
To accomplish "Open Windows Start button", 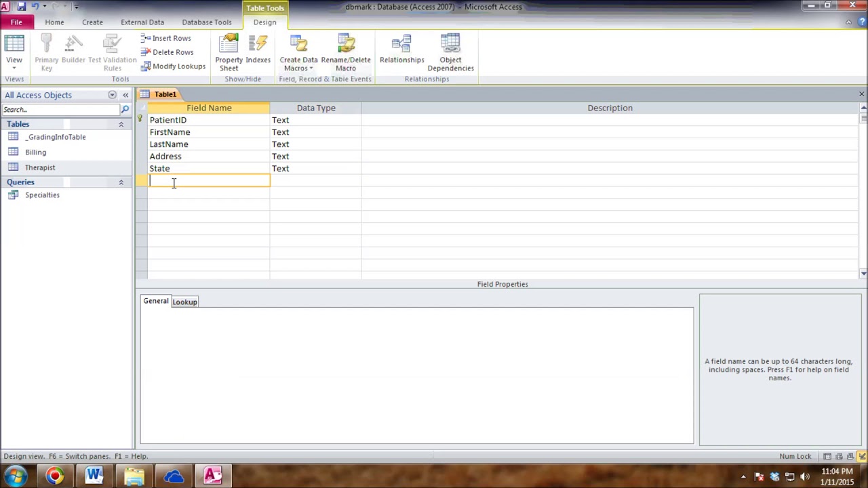I will point(15,476).
